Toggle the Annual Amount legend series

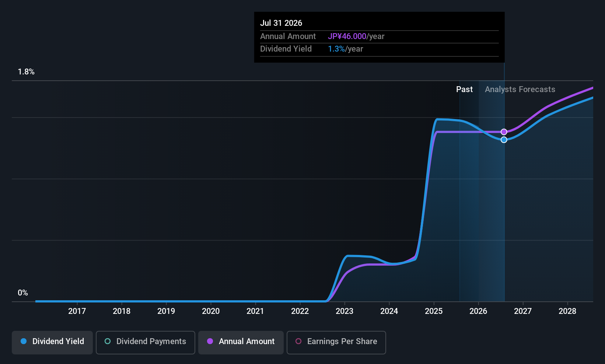coord(241,343)
